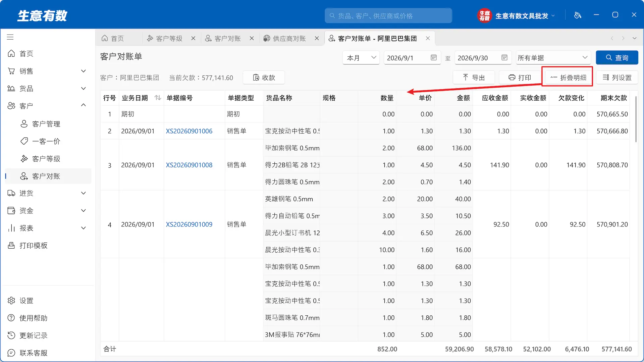Sort by 业务日期 using sort arrows icon
Screen dimensions: 644x362
coord(158,98)
